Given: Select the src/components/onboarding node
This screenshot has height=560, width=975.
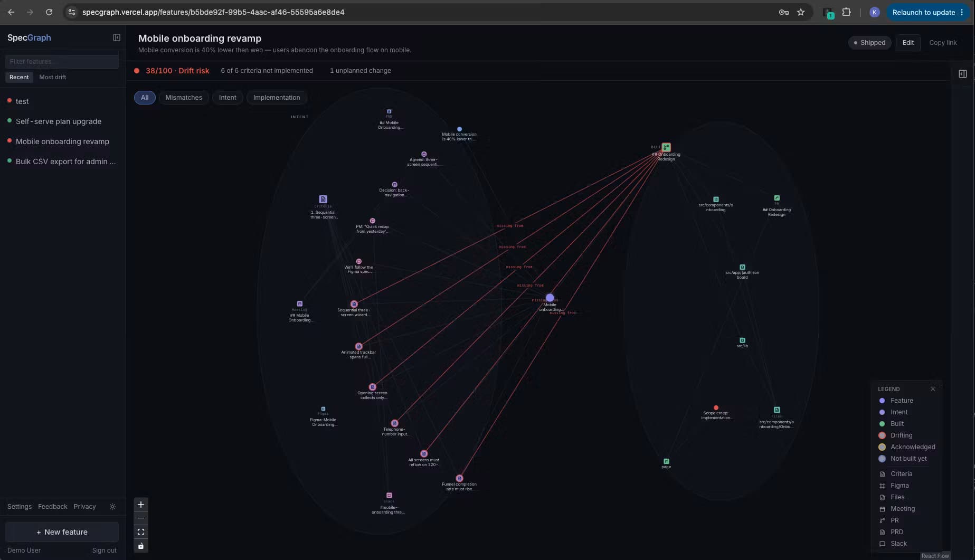Looking at the screenshot, I should pos(716,200).
